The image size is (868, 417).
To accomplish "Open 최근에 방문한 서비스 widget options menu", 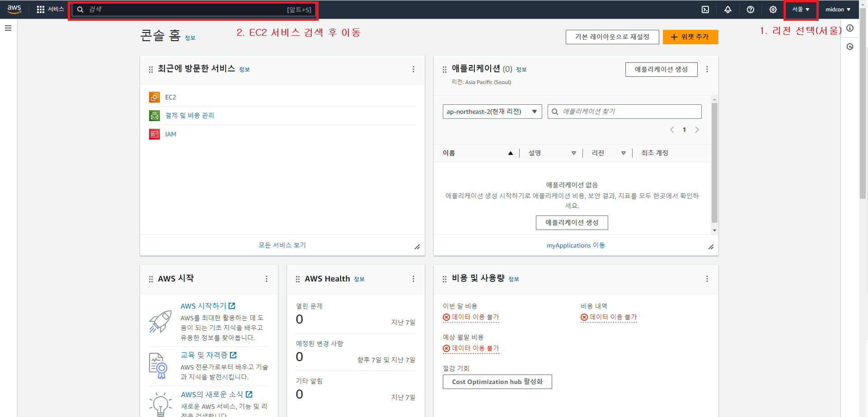I will pos(413,69).
